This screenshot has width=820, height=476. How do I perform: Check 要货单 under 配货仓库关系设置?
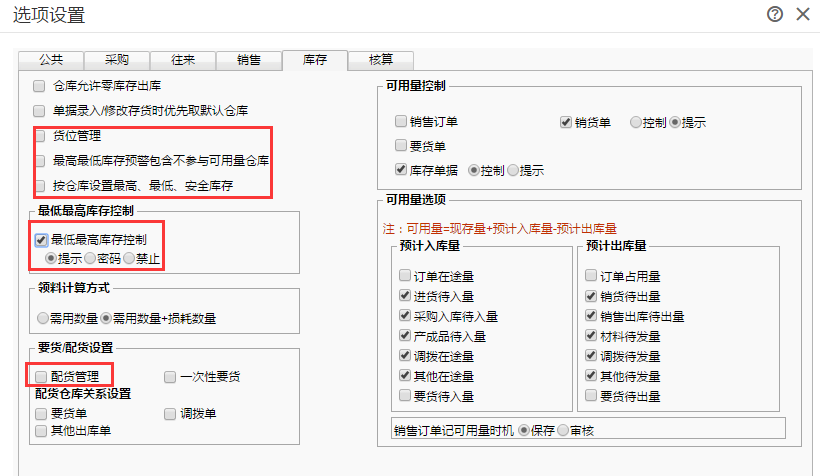(x=41, y=414)
